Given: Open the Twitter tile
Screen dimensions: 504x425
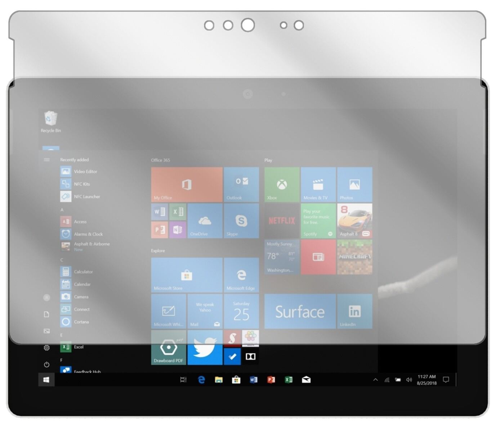Looking at the screenshot, I should point(205,347).
